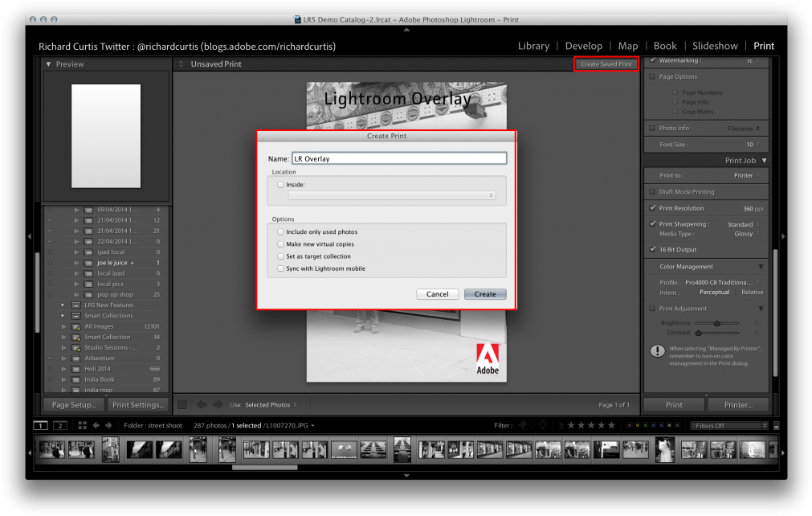This screenshot has height=516, width=812.
Task: Open the 'Filters Off' dropdown
Action: coord(729,426)
